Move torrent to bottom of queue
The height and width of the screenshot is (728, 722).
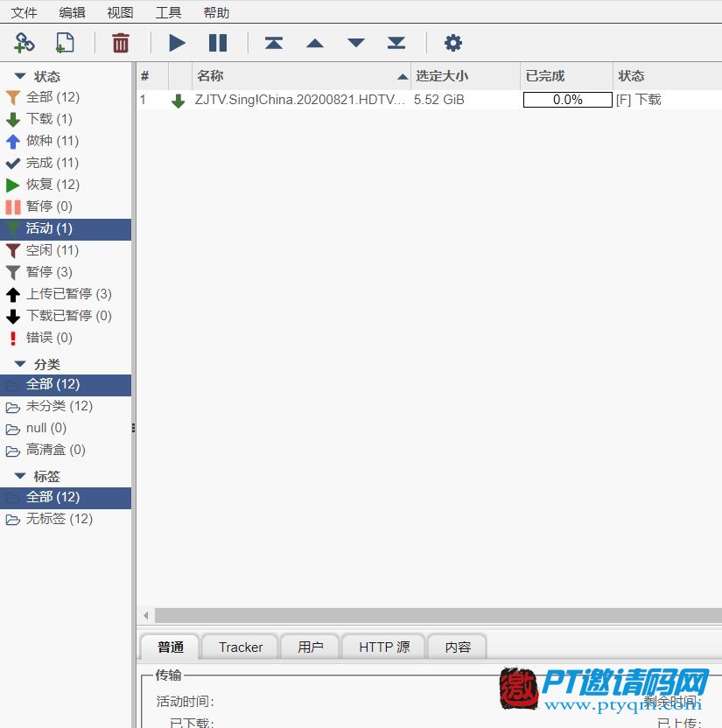click(396, 43)
